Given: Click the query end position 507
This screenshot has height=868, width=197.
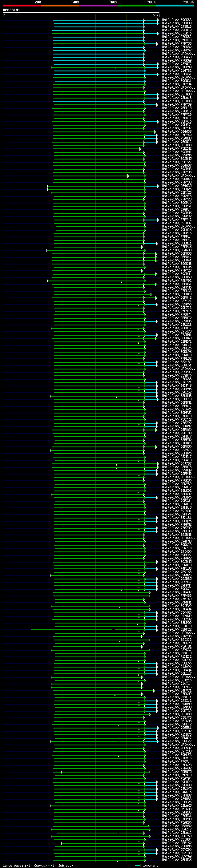Looking at the screenshot, I should click(x=155, y=15).
